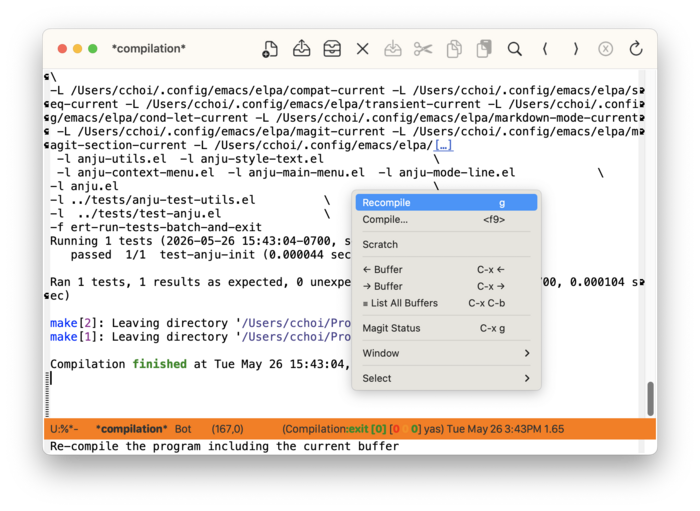
Task: Select Scratch in the context menu
Action: coord(446,245)
